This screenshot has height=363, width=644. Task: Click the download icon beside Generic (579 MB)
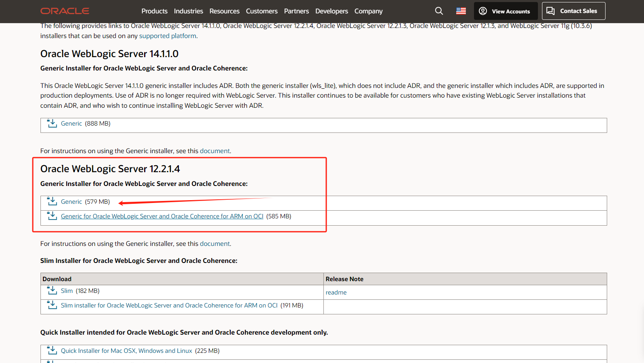pos(52,201)
